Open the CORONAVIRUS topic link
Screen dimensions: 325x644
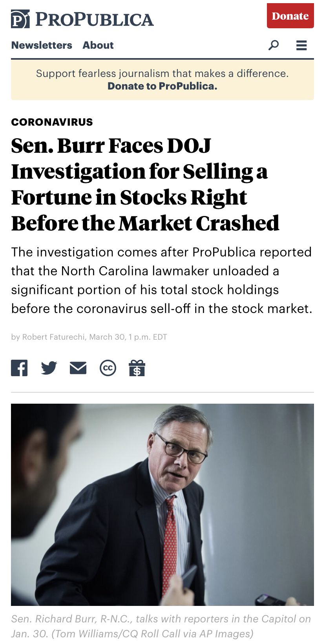[52, 122]
